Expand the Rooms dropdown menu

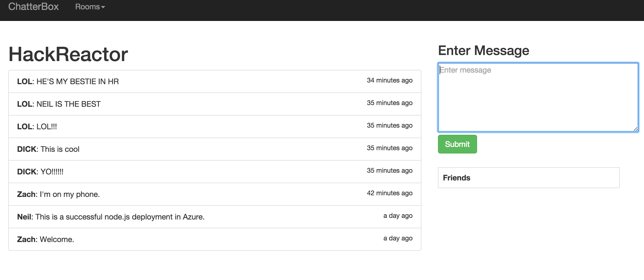click(x=90, y=7)
